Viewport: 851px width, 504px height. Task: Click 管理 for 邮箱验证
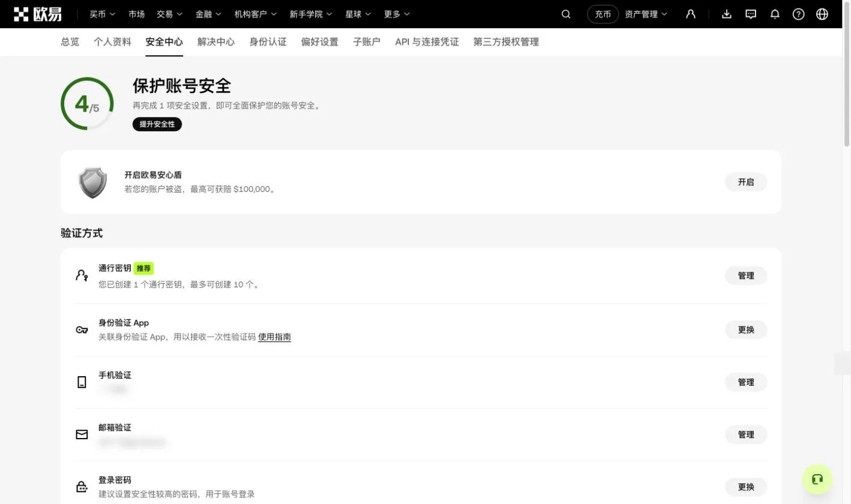746,434
